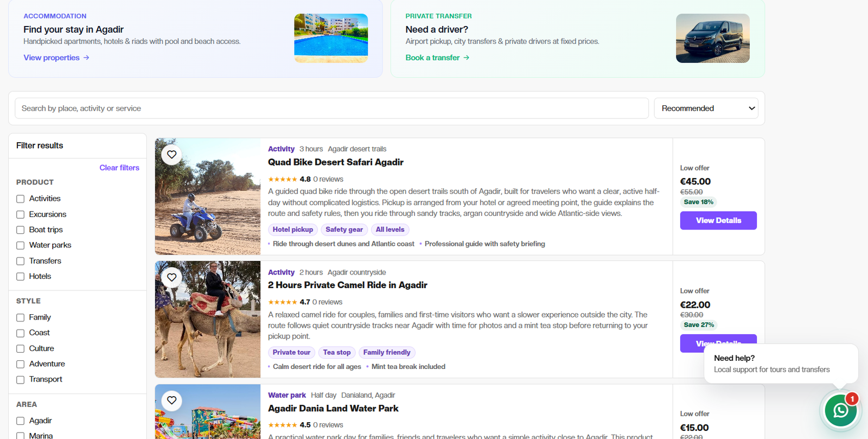This screenshot has width=868, height=439.
Task: Favorite the Quad Bike Desert Safari heart icon
Action: point(171,155)
